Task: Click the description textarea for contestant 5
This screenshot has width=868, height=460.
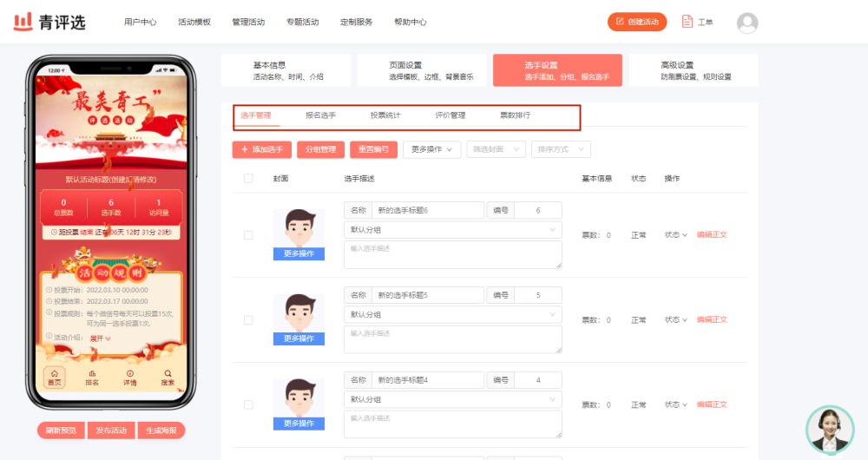Action: [453, 339]
